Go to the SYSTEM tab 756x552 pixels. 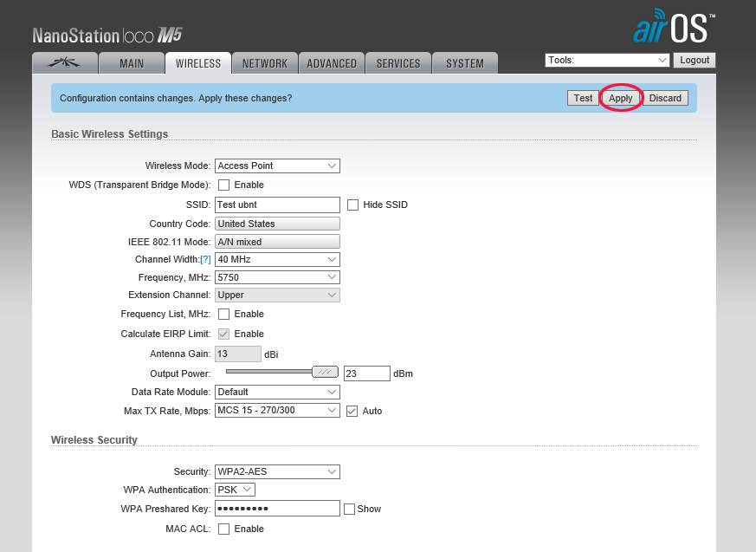[x=465, y=63]
